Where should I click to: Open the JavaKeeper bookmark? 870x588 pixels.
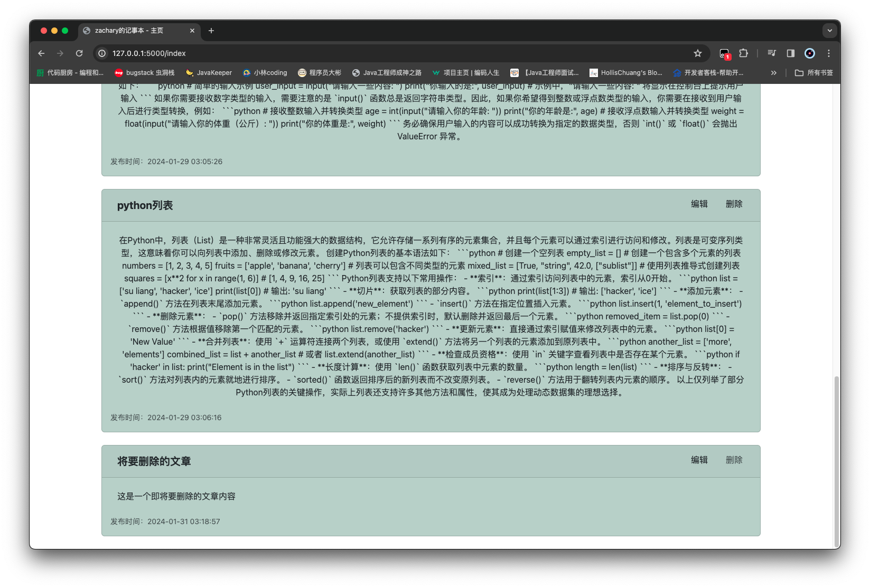(x=209, y=73)
